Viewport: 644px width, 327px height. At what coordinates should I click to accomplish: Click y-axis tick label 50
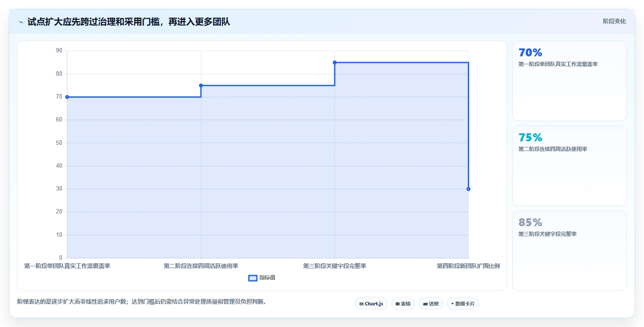[x=59, y=143]
